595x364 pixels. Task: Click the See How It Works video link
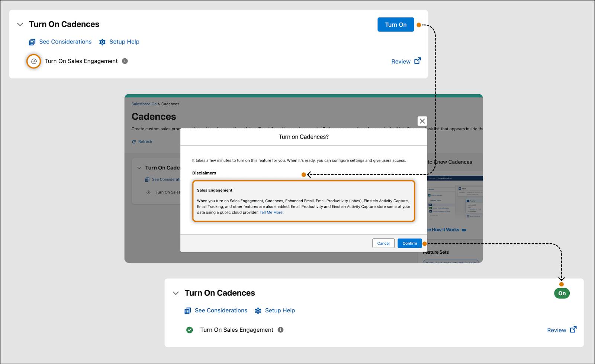click(x=443, y=230)
